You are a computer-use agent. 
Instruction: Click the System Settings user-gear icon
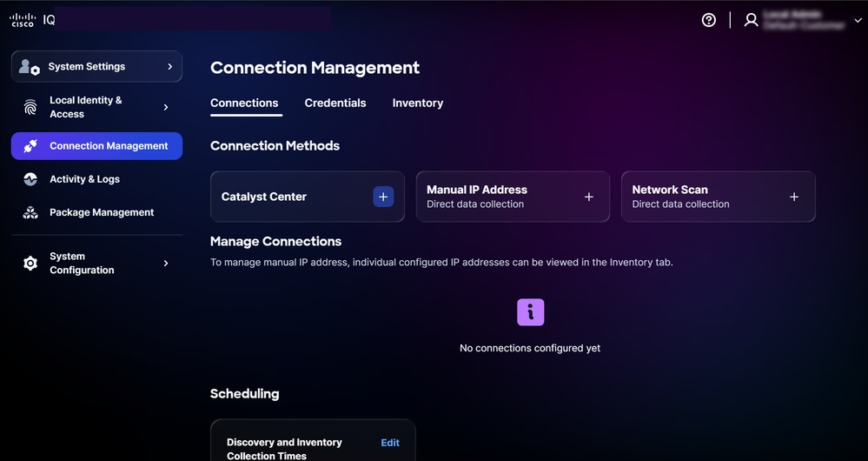point(30,67)
